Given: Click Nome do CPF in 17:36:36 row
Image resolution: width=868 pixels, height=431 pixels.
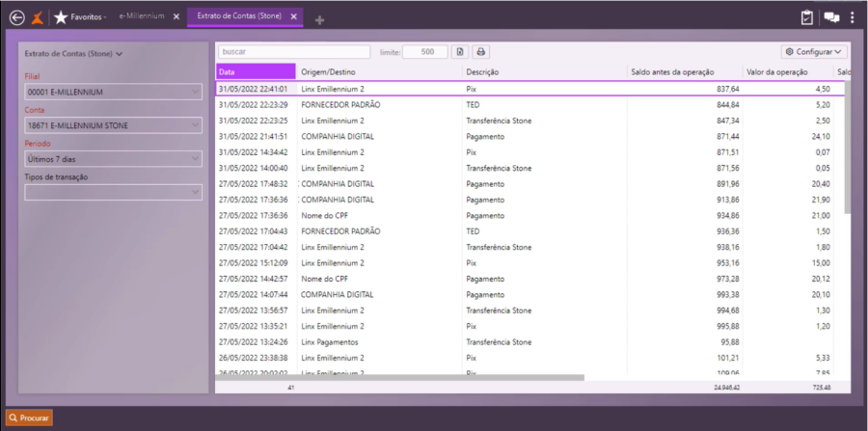Looking at the screenshot, I should (x=324, y=215).
